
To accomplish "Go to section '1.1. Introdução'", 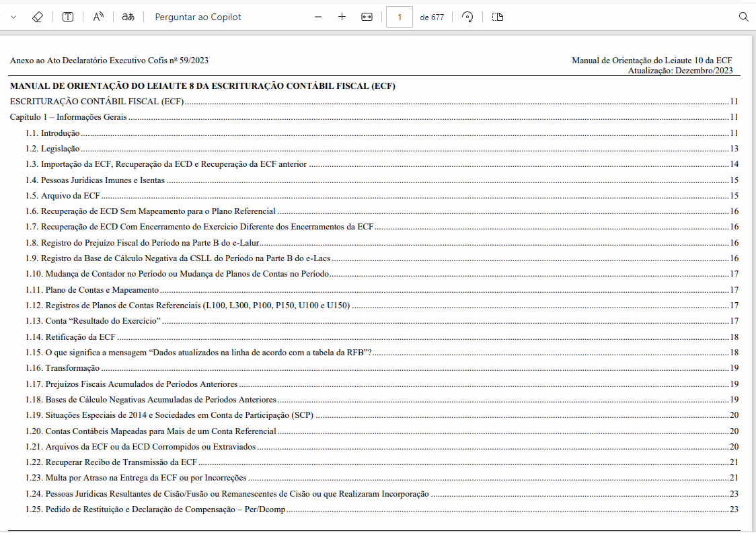I will [x=382, y=133].
